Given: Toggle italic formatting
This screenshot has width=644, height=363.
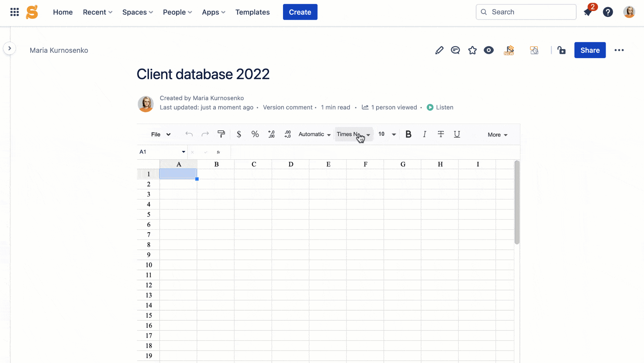Looking at the screenshot, I should click(425, 134).
